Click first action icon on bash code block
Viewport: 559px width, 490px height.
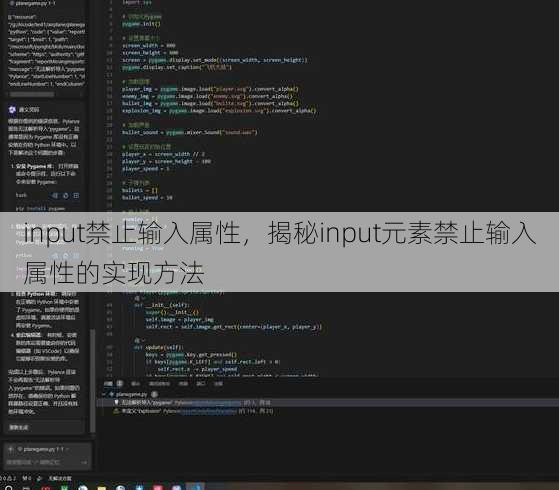point(55,195)
